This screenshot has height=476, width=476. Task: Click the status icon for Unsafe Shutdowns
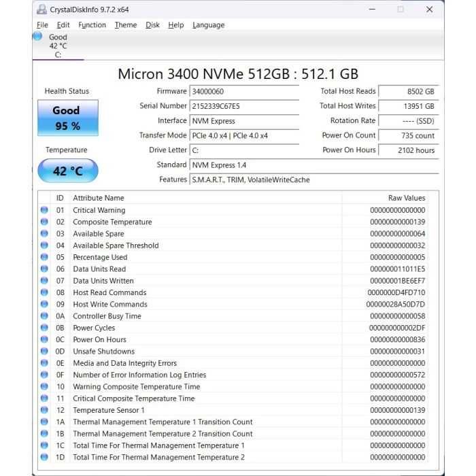[44, 351]
